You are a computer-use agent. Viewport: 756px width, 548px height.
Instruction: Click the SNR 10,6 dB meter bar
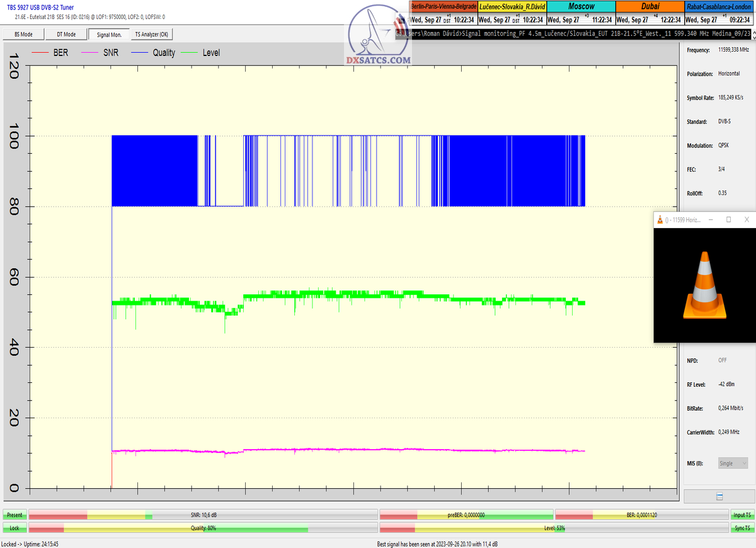203,515
